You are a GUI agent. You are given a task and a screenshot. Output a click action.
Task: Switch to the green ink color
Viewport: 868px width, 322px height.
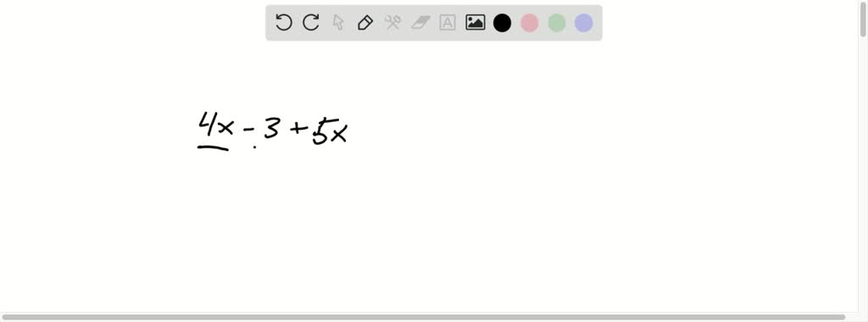(556, 23)
